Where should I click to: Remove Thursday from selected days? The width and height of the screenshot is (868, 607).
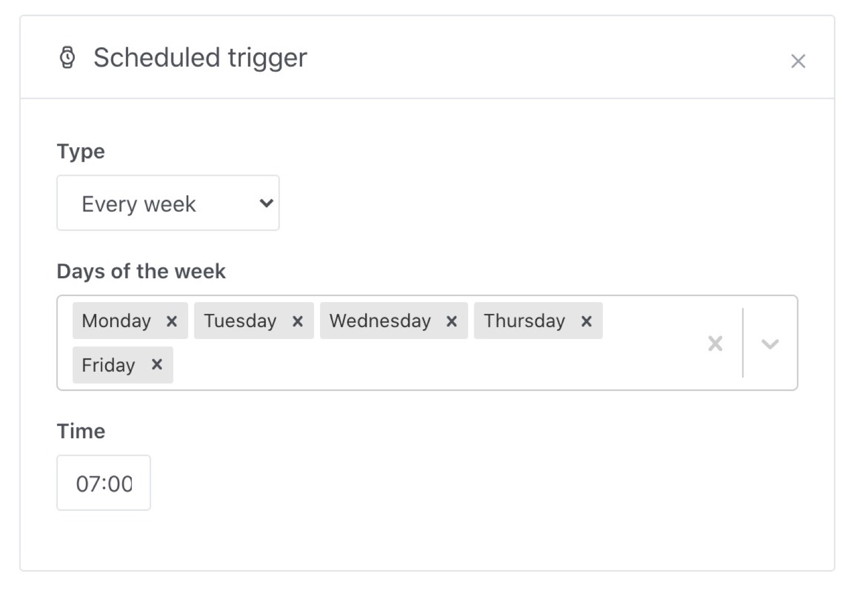click(586, 321)
